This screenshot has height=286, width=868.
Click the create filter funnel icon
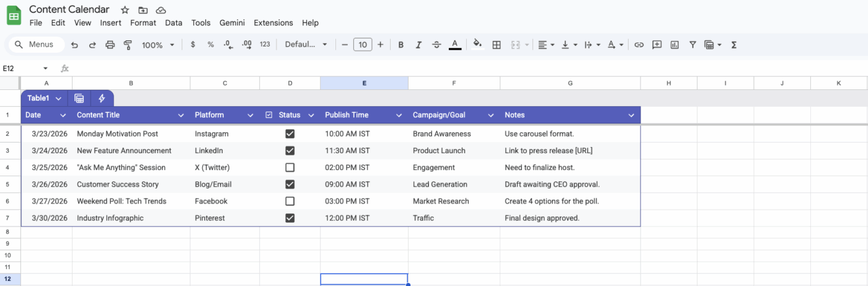(693, 45)
